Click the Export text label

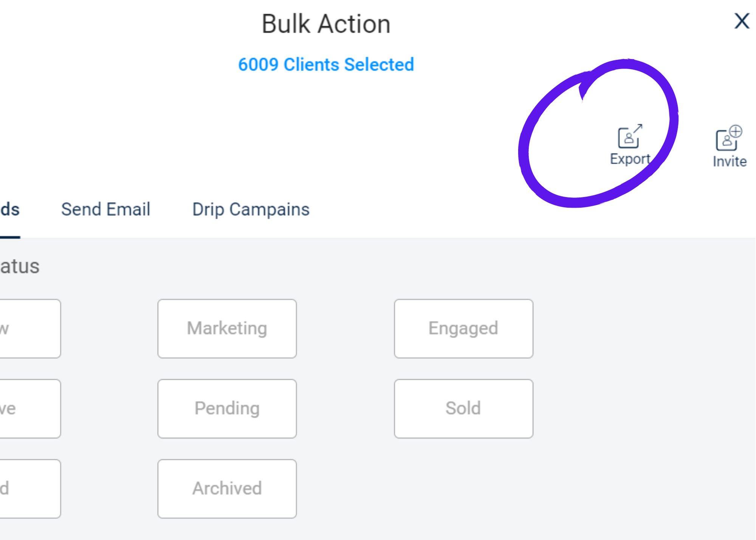[x=630, y=159]
